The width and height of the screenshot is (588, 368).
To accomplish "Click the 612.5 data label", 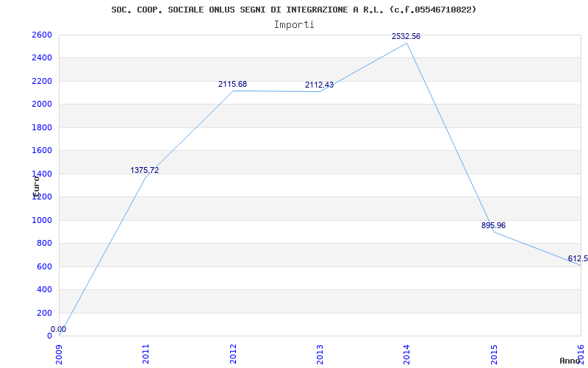I will click(x=577, y=258).
